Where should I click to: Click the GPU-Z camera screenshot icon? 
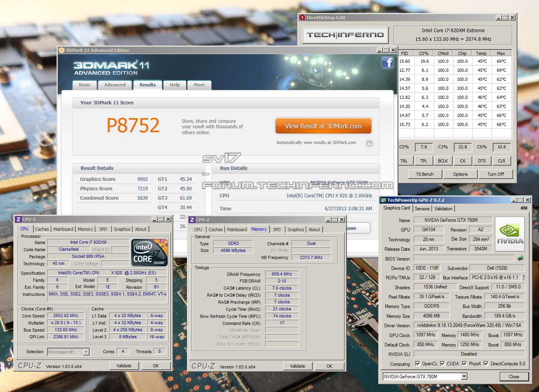point(524,208)
